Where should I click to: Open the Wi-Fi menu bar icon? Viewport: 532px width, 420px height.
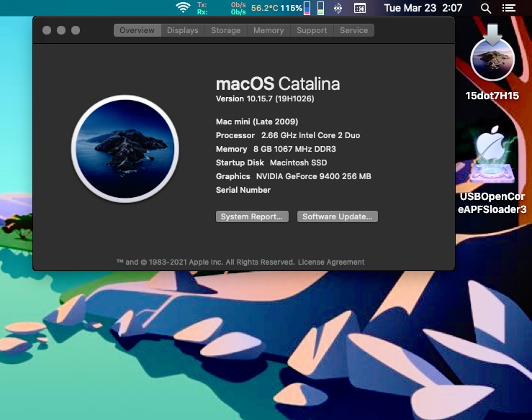click(x=183, y=8)
